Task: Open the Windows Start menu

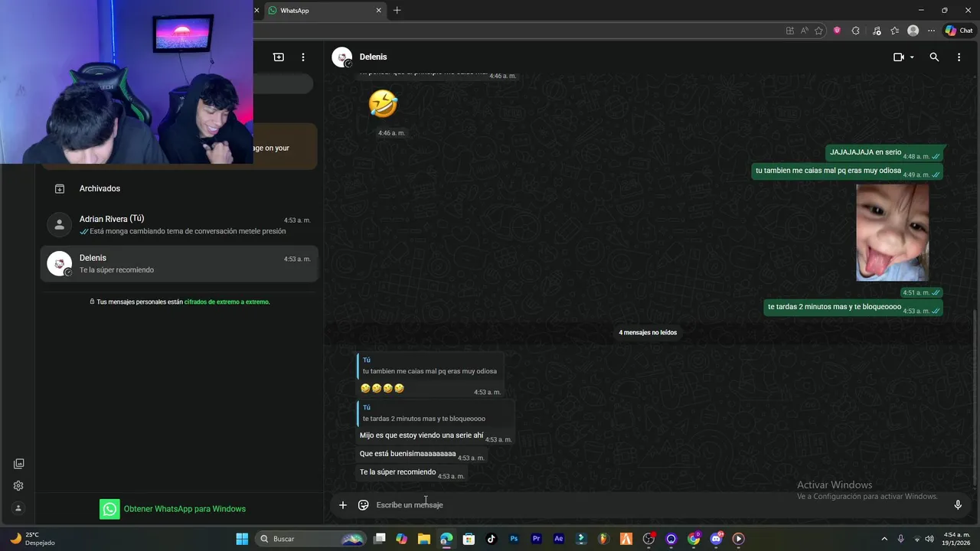Action: [242, 539]
